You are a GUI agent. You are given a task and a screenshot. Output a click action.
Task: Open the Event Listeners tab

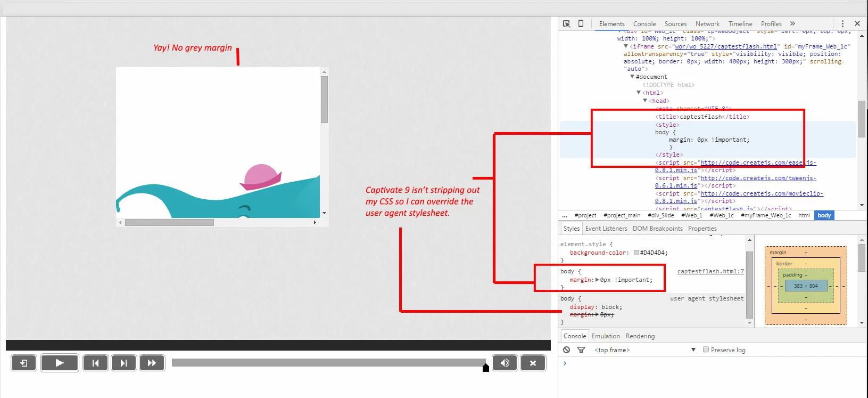pos(606,229)
